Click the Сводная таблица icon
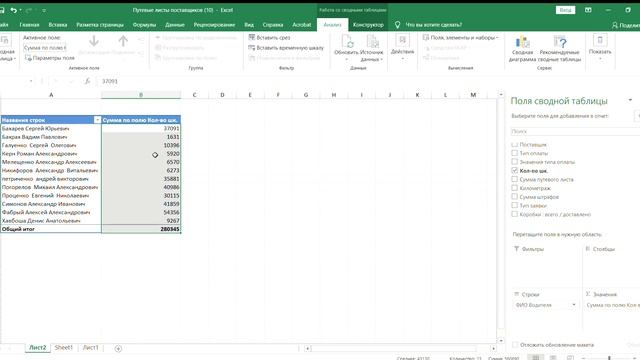 (x=6, y=41)
